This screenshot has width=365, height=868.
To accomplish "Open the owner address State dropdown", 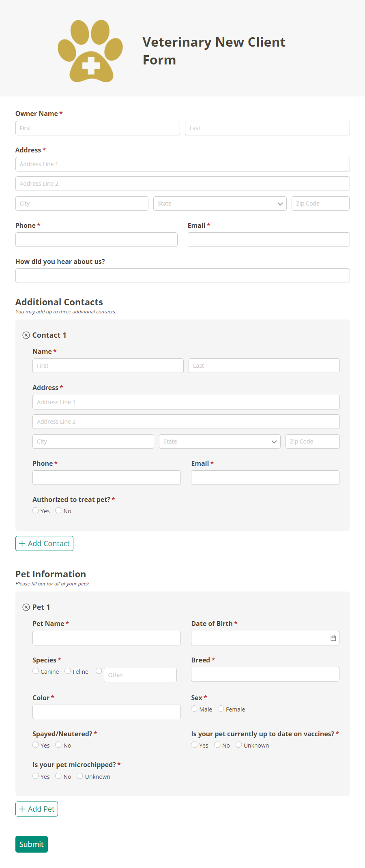I will [220, 204].
